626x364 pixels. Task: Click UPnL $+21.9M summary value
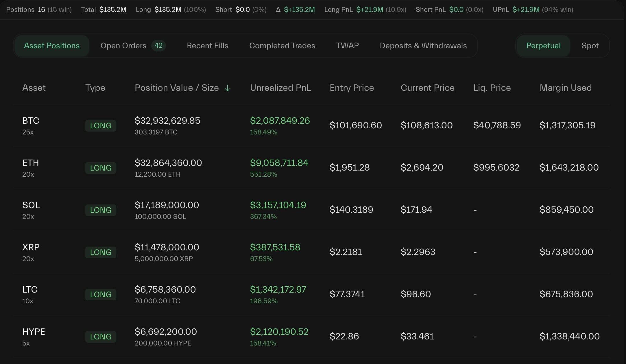pos(526,10)
